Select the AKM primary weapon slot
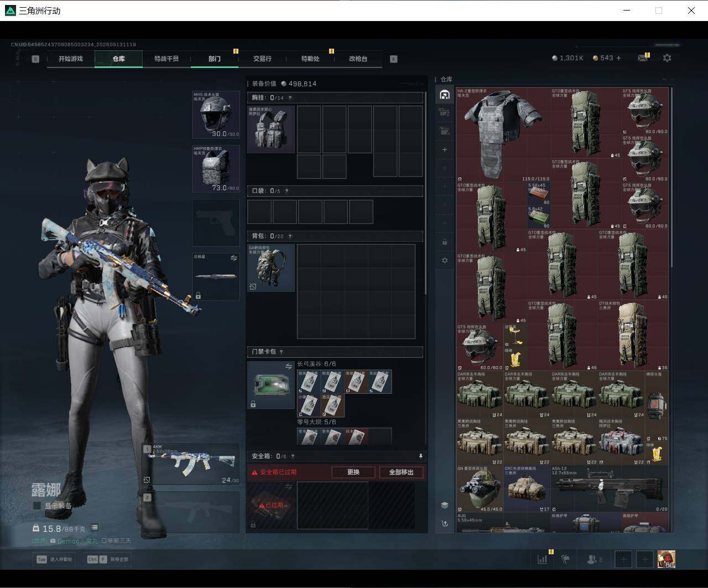Screen dimensions: 708x588 (x=191, y=464)
